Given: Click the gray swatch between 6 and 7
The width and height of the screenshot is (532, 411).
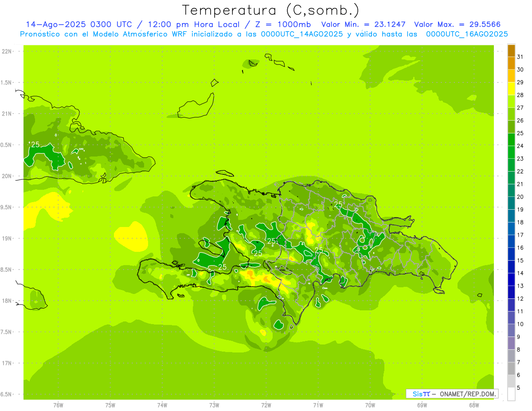Looking at the screenshot, I should [x=511, y=368].
